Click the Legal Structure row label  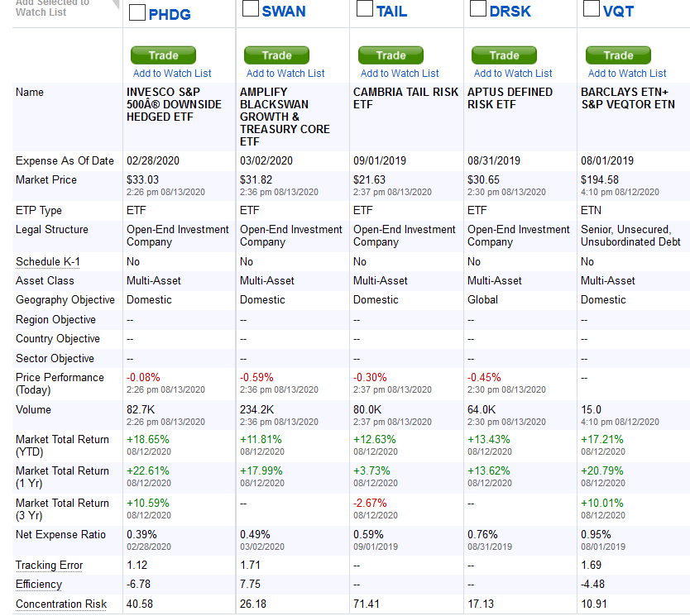pos(51,230)
